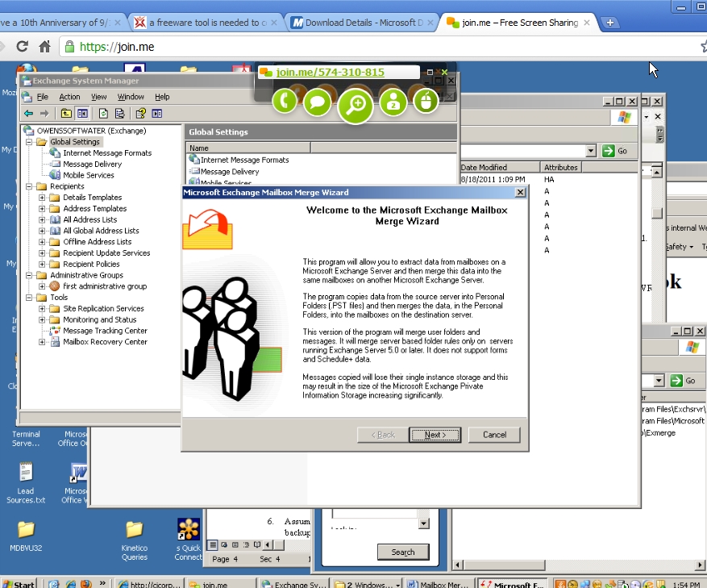Open the Window menu in Exchange Manager
Screen dimensions: 707x588
pyautogui.click(x=129, y=97)
